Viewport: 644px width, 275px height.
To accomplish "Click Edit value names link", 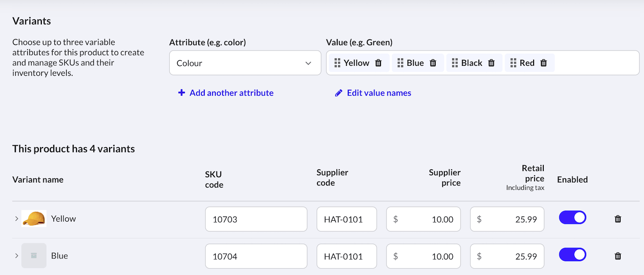I will [x=379, y=93].
